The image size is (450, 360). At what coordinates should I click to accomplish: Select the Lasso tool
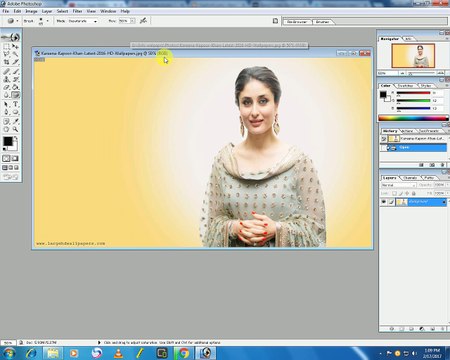[6, 54]
